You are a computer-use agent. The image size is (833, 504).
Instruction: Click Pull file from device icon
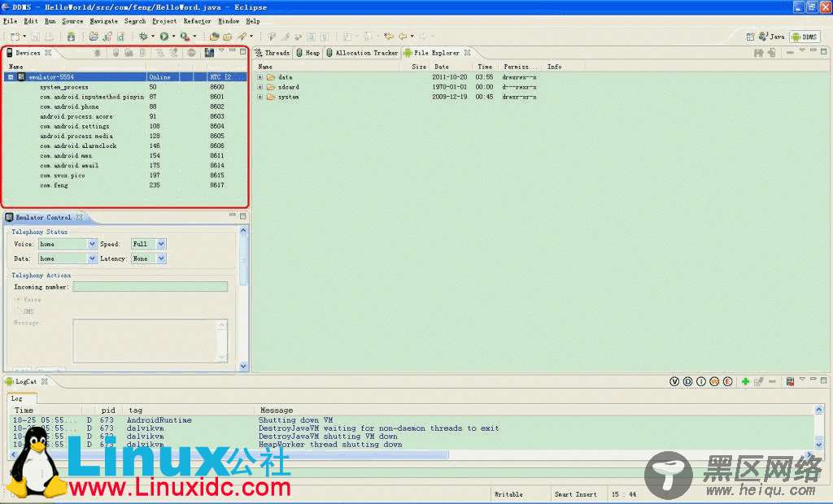click(x=759, y=53)
